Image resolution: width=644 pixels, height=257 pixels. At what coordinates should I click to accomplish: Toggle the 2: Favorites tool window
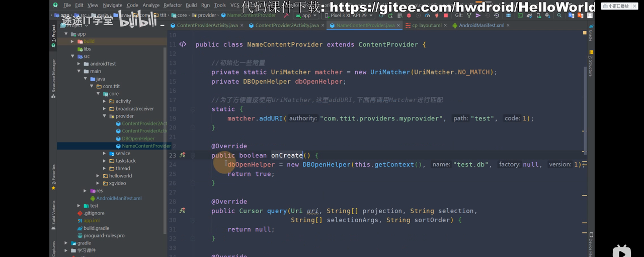click(53, 177)
